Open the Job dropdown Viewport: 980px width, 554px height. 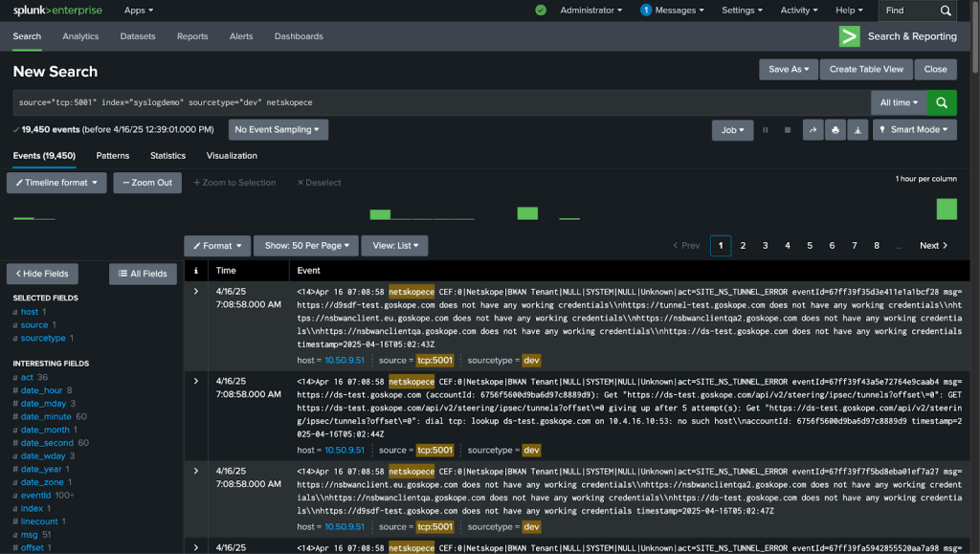tap(732, 130)
